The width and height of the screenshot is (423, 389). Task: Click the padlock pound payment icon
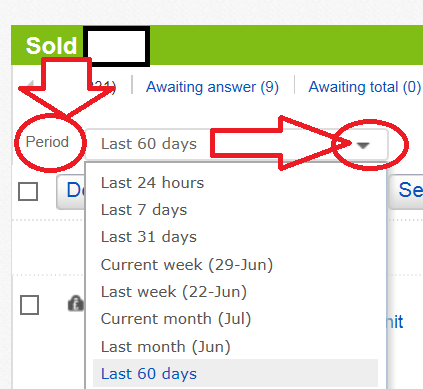[x=75, y=304]
